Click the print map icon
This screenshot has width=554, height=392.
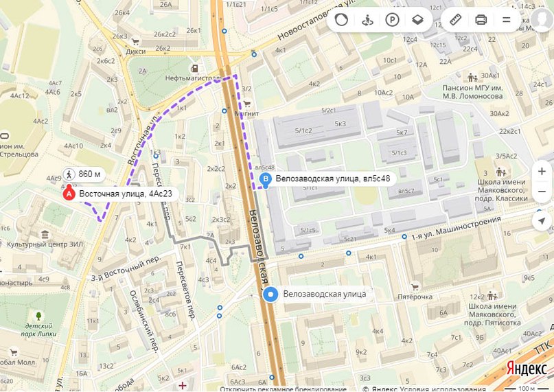pos(481,19)
